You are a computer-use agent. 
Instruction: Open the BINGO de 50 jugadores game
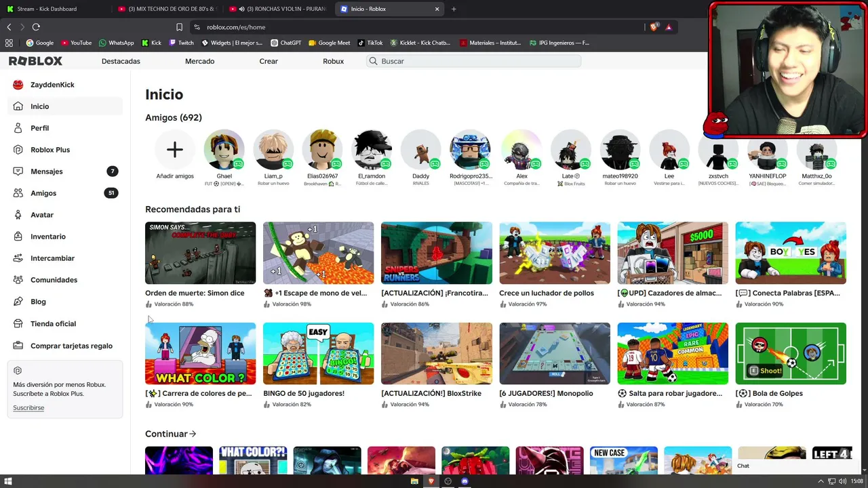[318, 353]
